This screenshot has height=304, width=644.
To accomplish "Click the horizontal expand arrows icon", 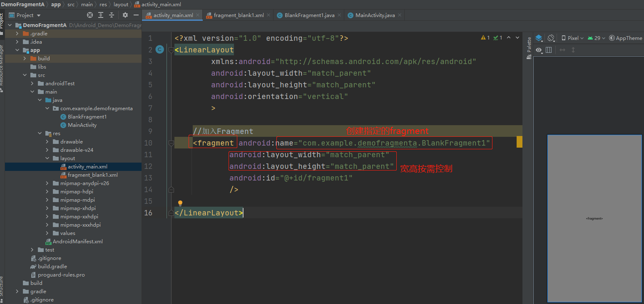I will coord(562,50).
